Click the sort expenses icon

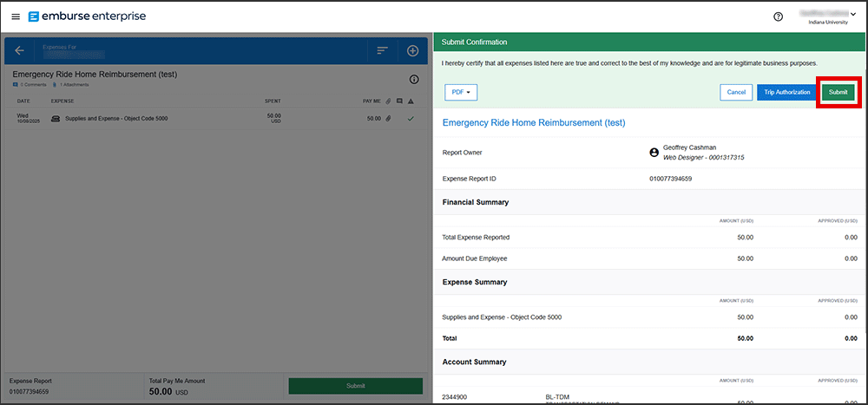[382, 50]
